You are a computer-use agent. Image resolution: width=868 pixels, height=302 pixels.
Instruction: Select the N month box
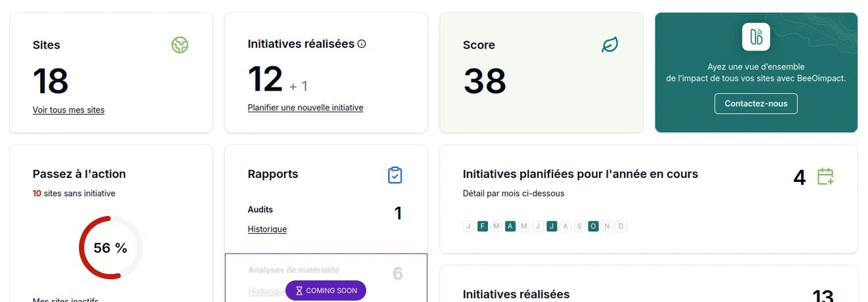pyautogui.click(x=607, y=226)
